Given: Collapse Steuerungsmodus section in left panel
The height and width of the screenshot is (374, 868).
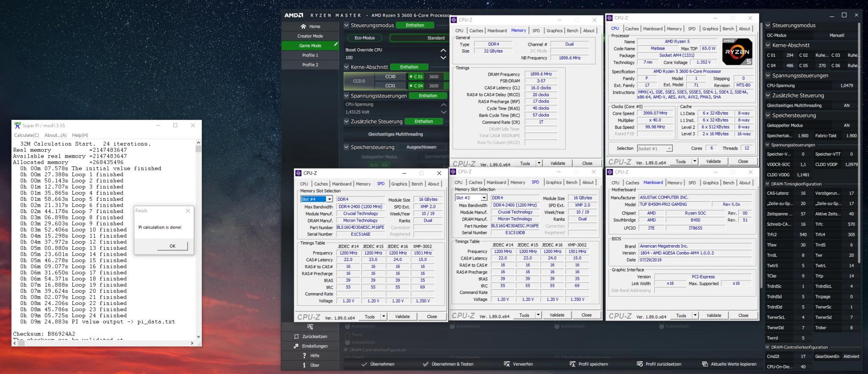Looking at the screenshot, I should coord(346,25).
